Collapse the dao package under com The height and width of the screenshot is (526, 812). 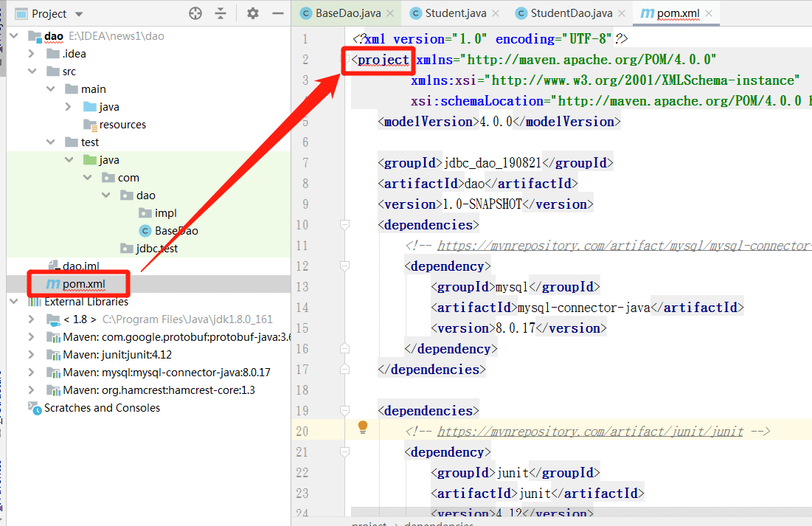pyautogui.click(x=106, y=195)
